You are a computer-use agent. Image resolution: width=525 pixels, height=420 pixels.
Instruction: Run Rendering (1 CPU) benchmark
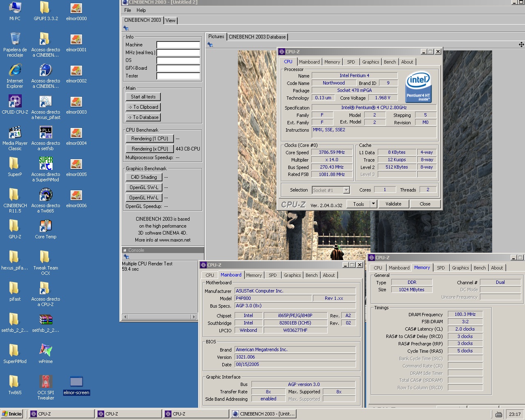(150, 139)
